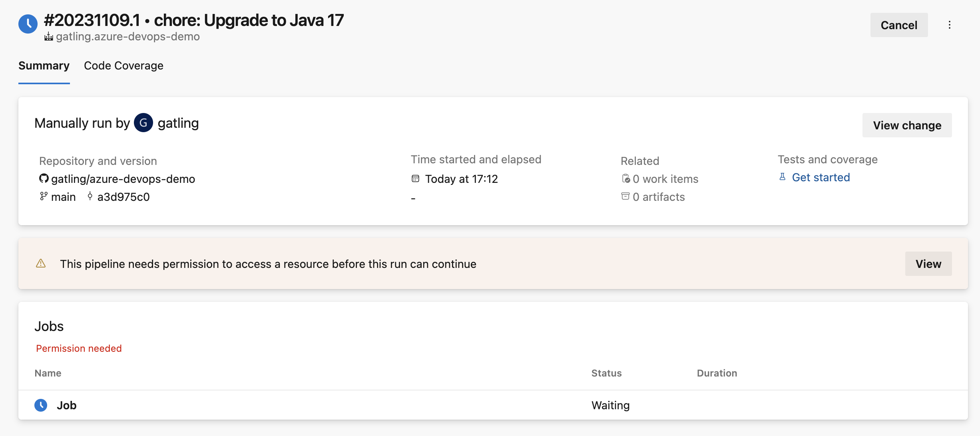Image resolution: width=980 pixels, height=436 pixels.
Task: Open the 0 work items link
Action: [x=665, y=179]
